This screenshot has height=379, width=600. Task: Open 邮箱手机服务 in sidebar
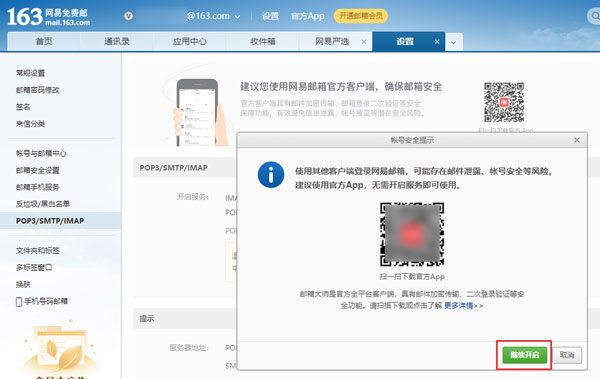click(38, 187)
